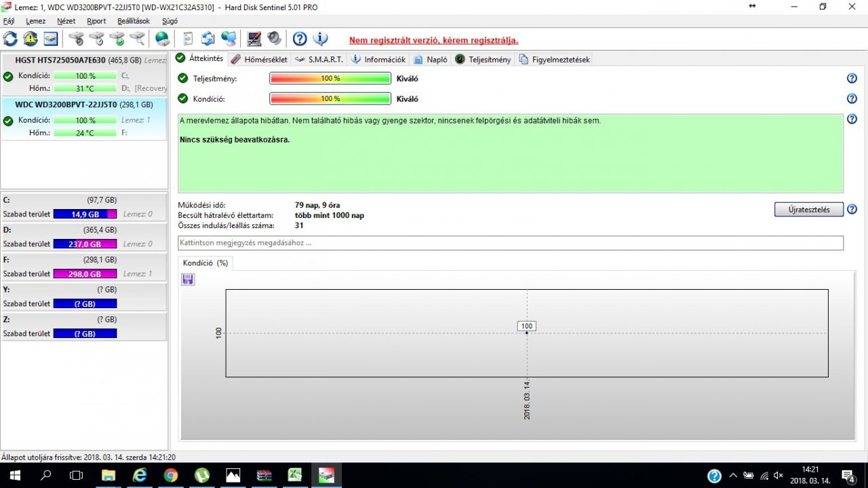This screenshot has width=868, height=488.
Task: Click the info speech bubble toolbar icon
Action: point(320,39)
